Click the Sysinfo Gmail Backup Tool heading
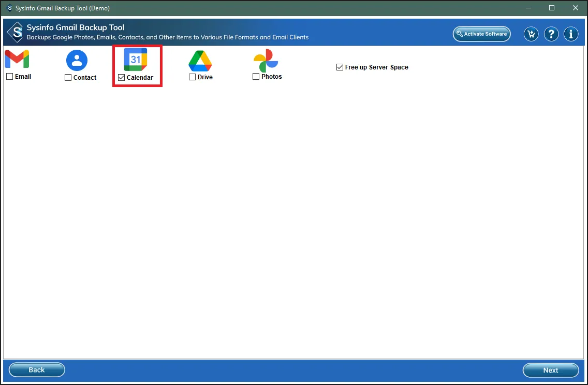 coord(76,27)
